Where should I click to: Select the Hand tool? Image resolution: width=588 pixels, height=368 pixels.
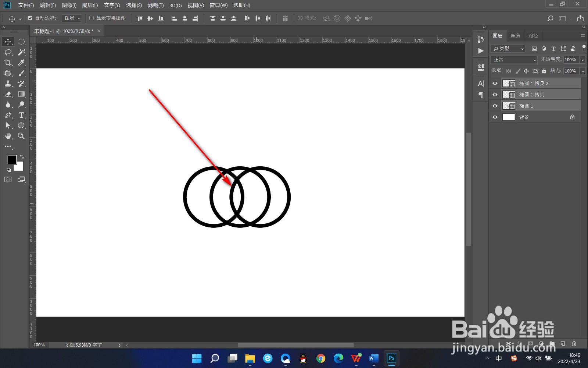pyautogui.click(x=8, y=136)
